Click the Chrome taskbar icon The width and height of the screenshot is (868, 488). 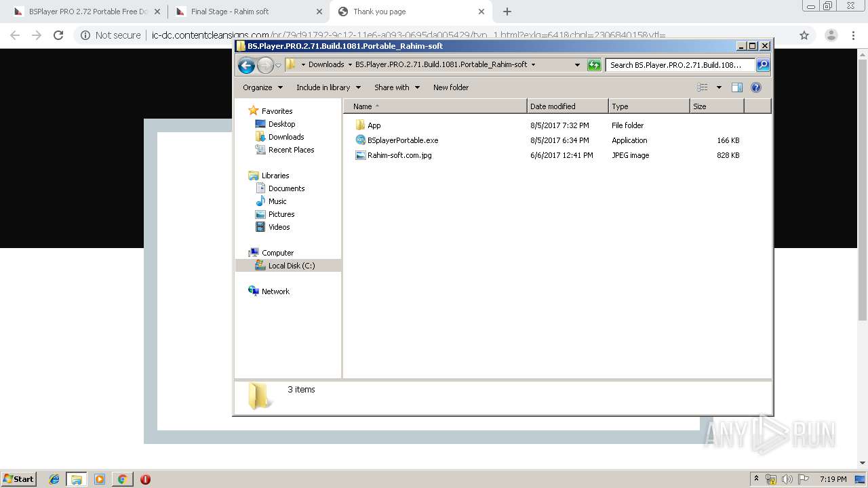click(122, 479)
